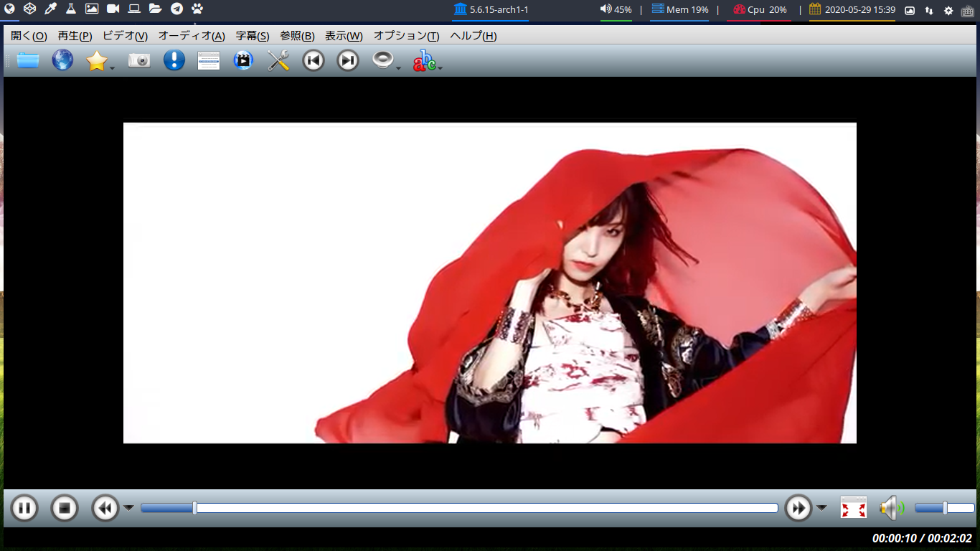Rewind with the double-arrow back button

click(x=105, y=508)
